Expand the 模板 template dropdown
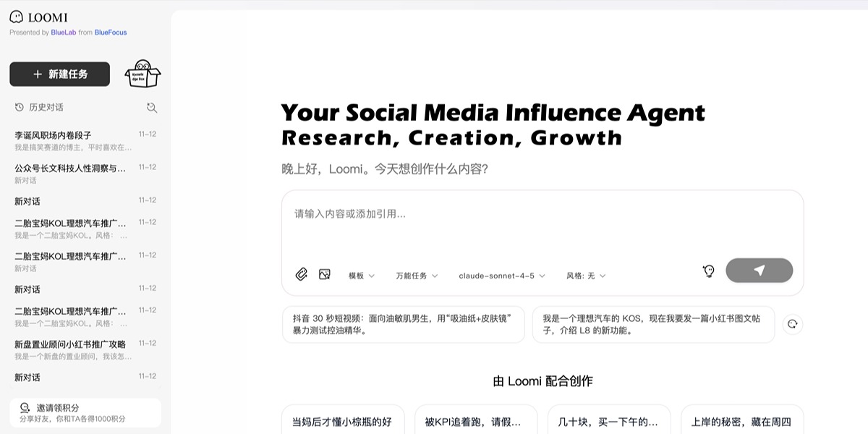This screenshot has height=434, width=868. tap(362, 276)
